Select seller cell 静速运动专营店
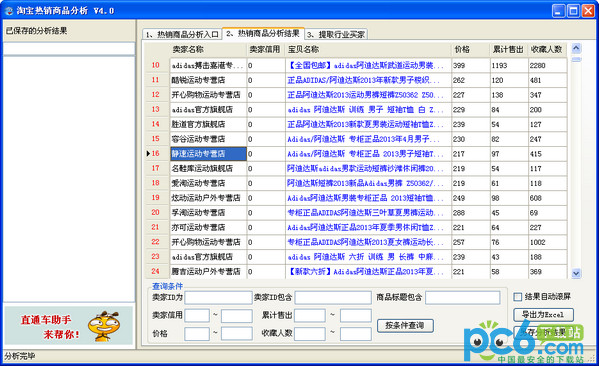Image resolution: width=599 pixels, height=366 pixels. tap(209, 154)
